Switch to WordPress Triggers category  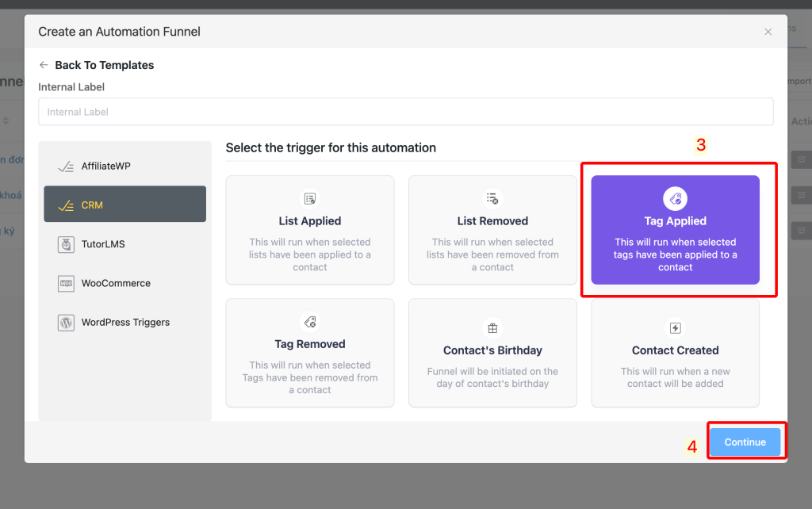[125, 323]
